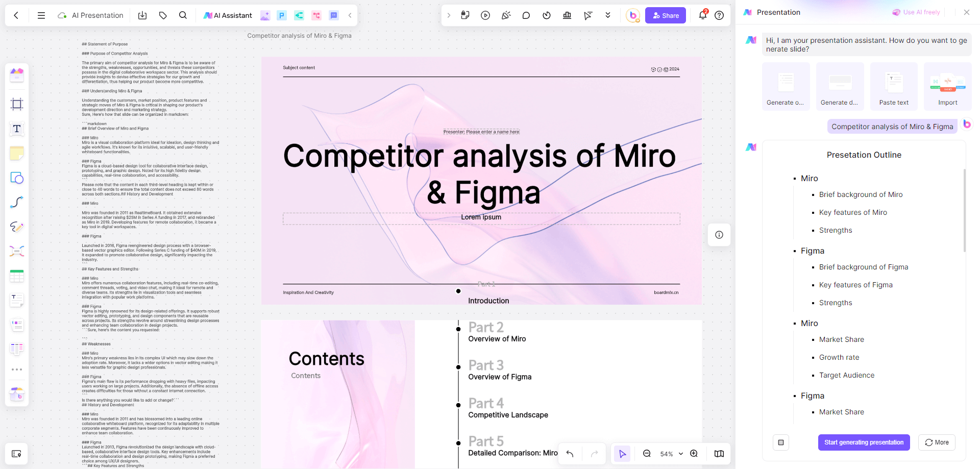
Task: Toggle the minimap icon
Action: click(719, 454)
